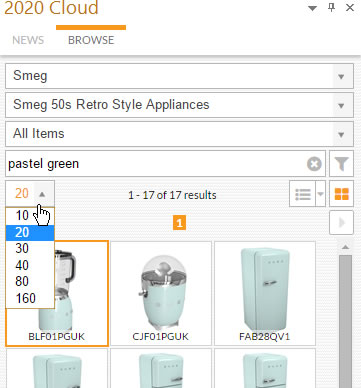361x388 pixels.
Task: Choose 80 results per page
Action: (x=30, y=282)
